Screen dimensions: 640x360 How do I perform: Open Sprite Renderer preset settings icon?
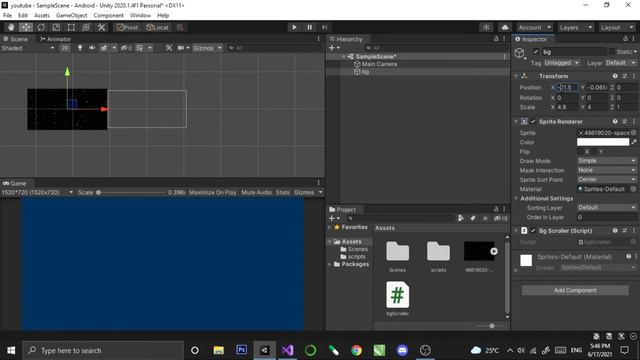(x=624, y=122)
